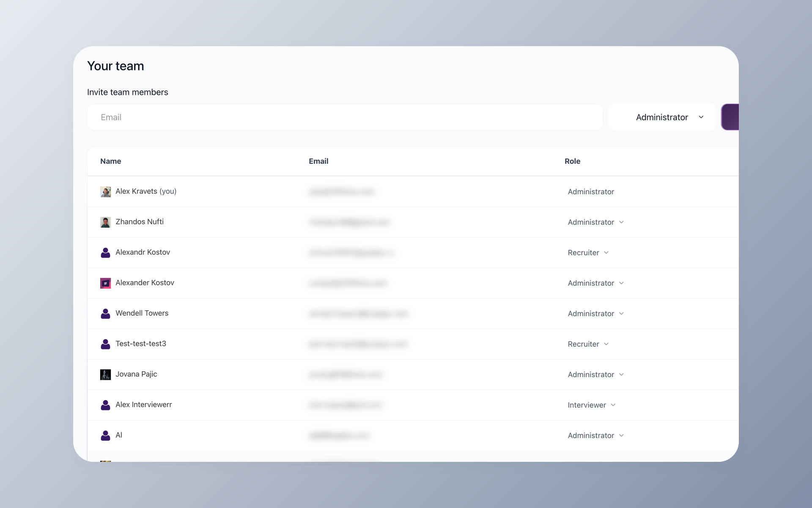Open Al's Administrator role dropdown
The height and width of the screenshot is (508, 812).
pos(595,436)
